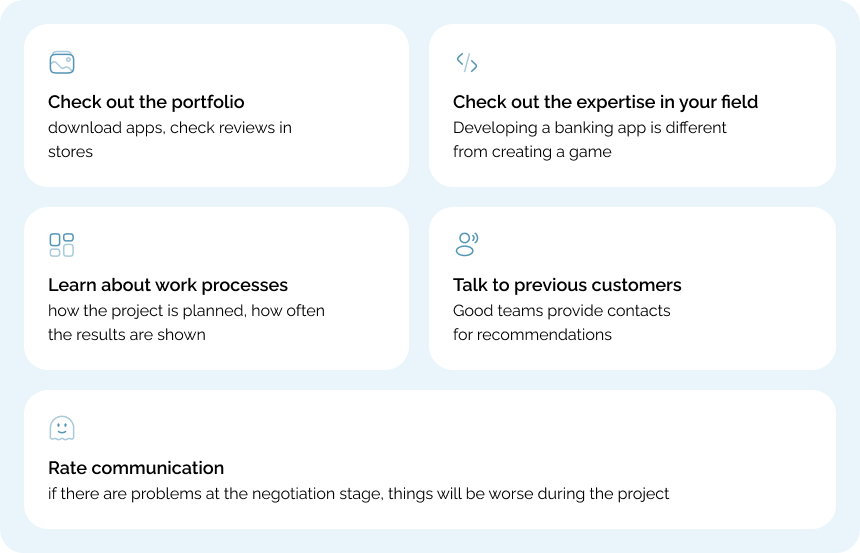Click the portfolio image icon
Image resolution: width=860 pixels, height=553 pixels.
(x=62, y=62)
